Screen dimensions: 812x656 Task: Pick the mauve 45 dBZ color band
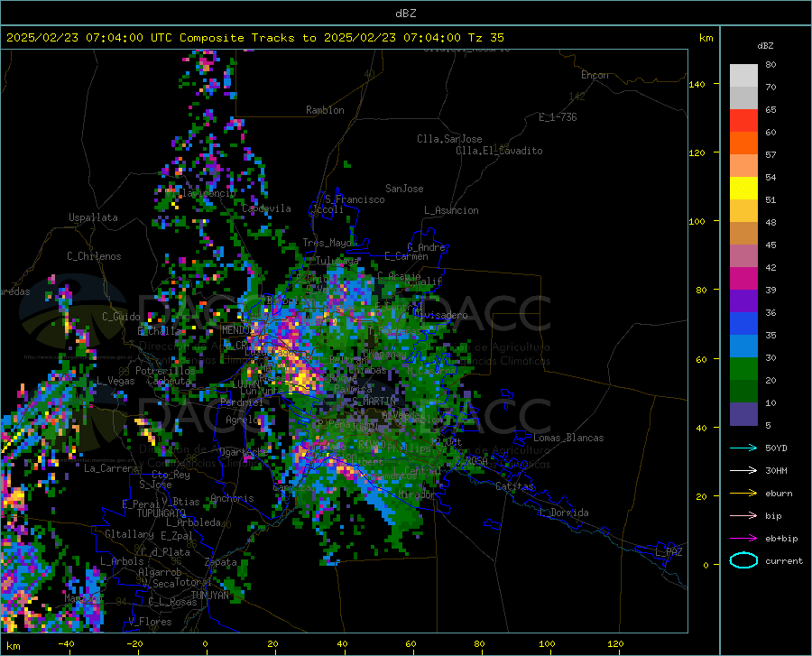[743, 255]
